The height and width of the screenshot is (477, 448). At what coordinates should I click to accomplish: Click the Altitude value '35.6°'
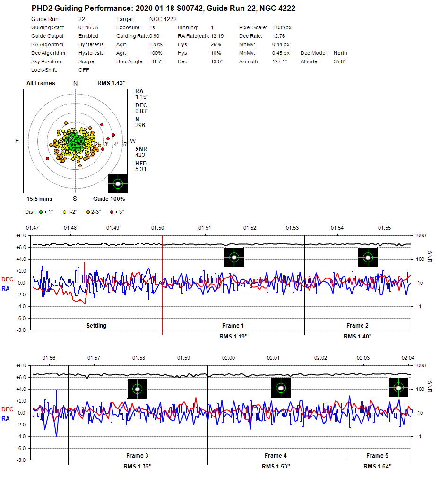tap(339, 61)
